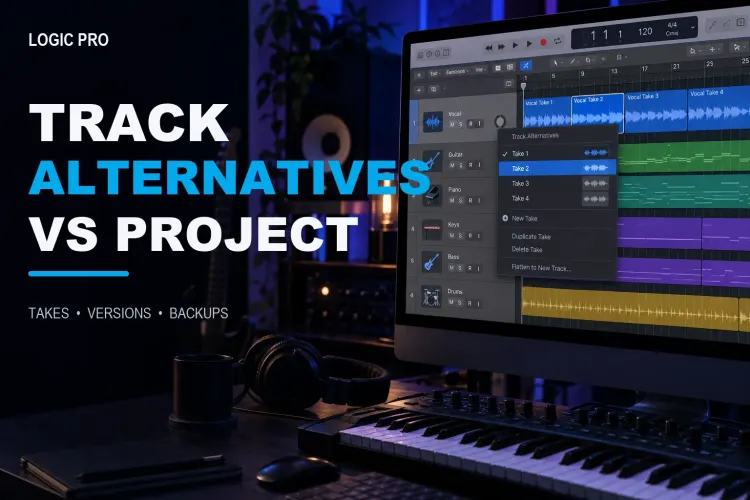This screenshot has width=750, height=500.
Task: Solo the Piano track
Action: click(461, 200)
